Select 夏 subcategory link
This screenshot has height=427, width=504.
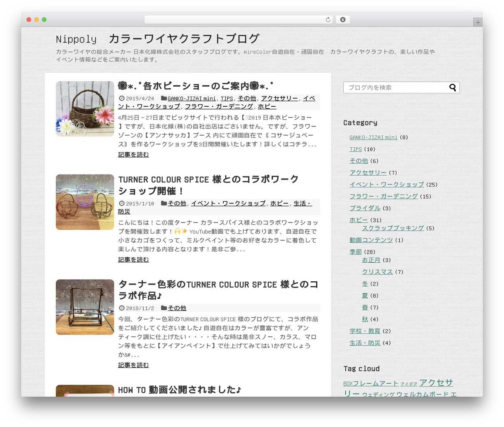365,296
